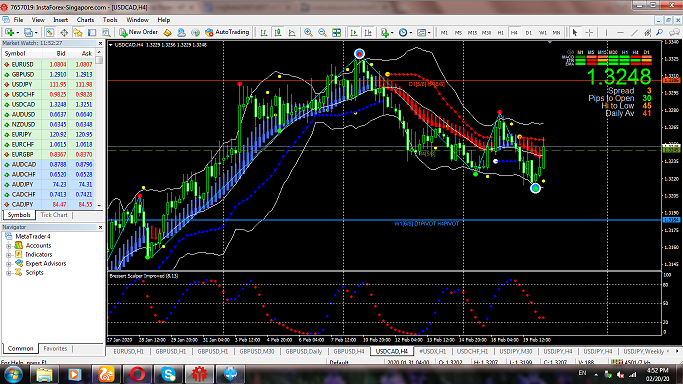Open the Charts menu

click(x=85, y=20)
